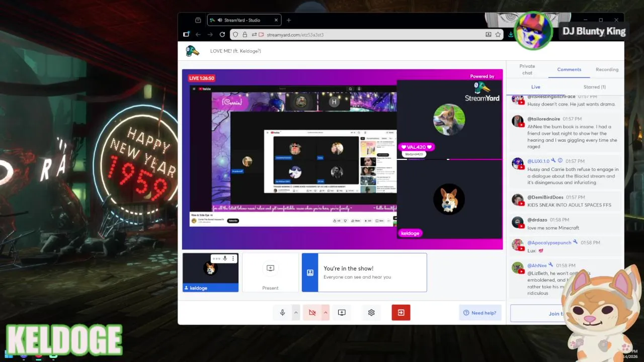Image resolution: width=644 pixels, height=362 pixels.
Task: Click the Subscribe button in shared YouTube screen
Action: [233, 221]
